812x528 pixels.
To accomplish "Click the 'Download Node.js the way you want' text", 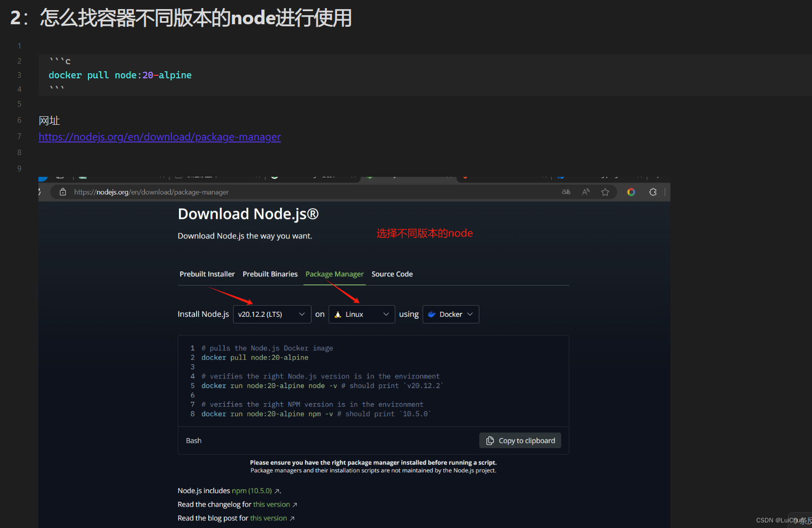I will point(245,236).
